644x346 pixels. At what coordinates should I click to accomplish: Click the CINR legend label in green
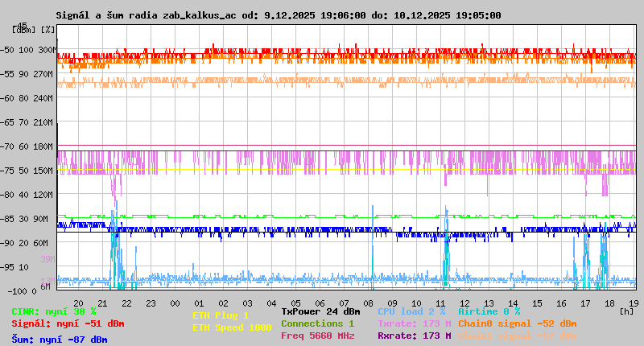coord(54,311)
